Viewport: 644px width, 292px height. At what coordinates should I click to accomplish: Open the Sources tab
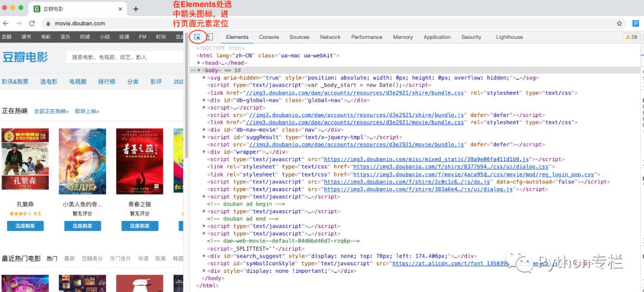coord(299,37)
